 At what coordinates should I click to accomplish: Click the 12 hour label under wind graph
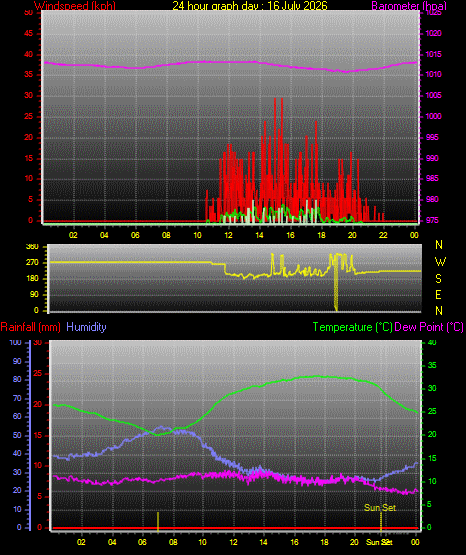click(228, 235)
